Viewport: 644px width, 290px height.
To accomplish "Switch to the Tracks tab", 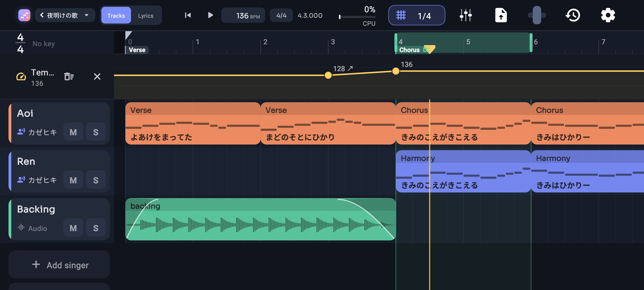I will click(x=116, y=16).
